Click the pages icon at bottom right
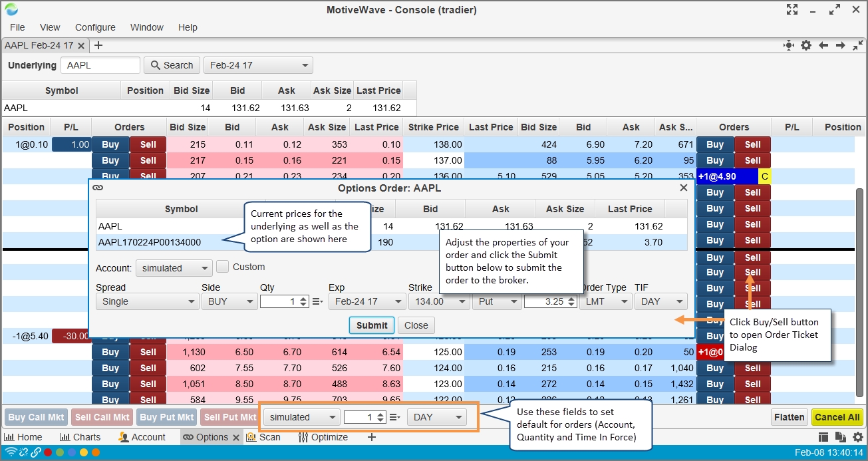This screenshot has height=461, width=868. (x=839, y=437)
